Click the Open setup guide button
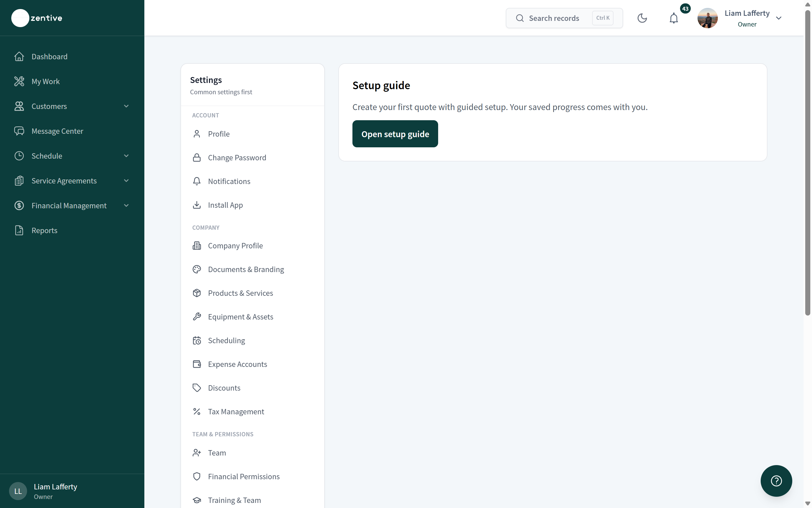 tap(395, 134)
